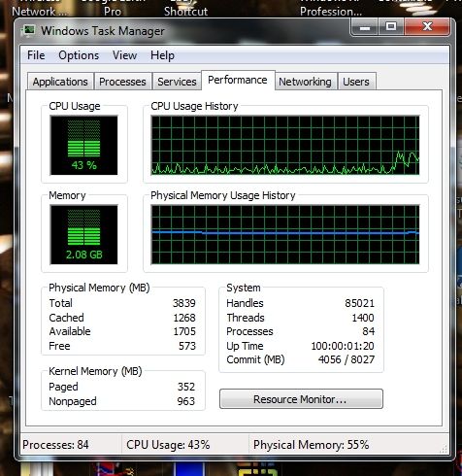Click the System Processes value 84
The width and height of the screenshot is (462, 476).
point(369,331)
